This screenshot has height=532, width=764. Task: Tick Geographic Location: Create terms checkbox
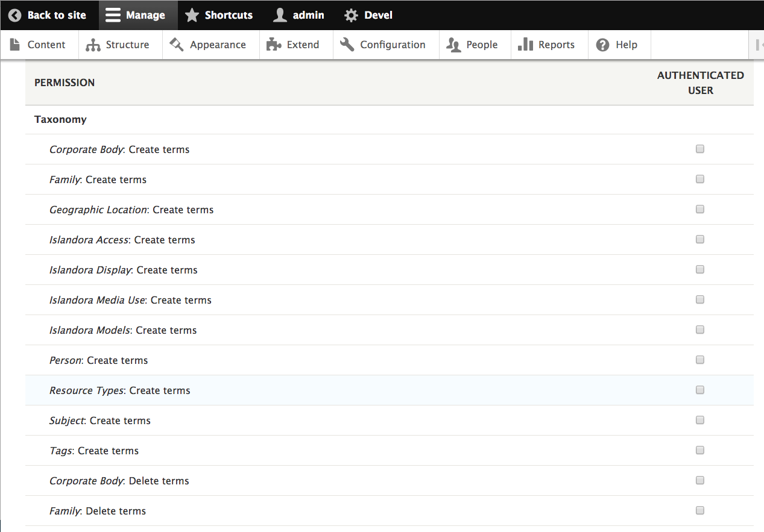700,209
